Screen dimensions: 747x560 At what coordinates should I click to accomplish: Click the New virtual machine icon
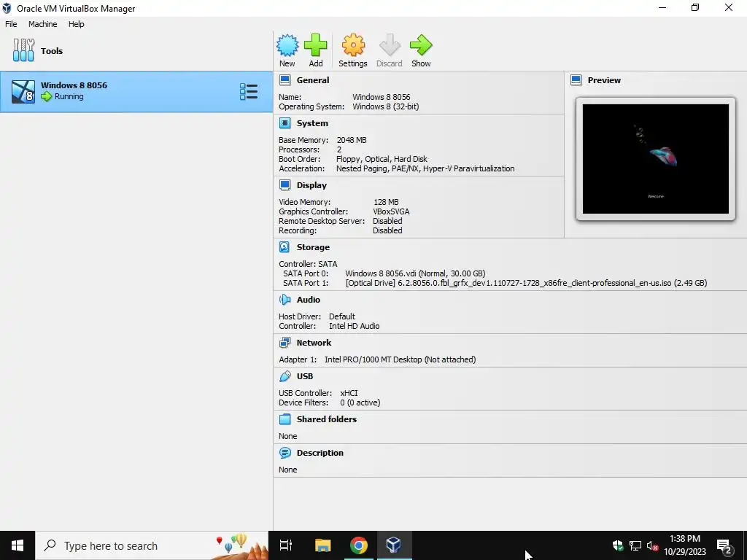click(287, 46)
